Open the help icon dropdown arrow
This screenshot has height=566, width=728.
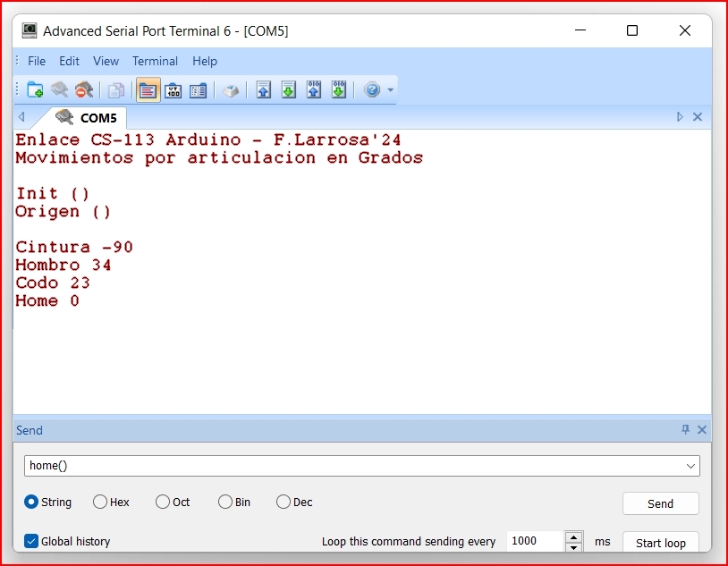point(391,89)
